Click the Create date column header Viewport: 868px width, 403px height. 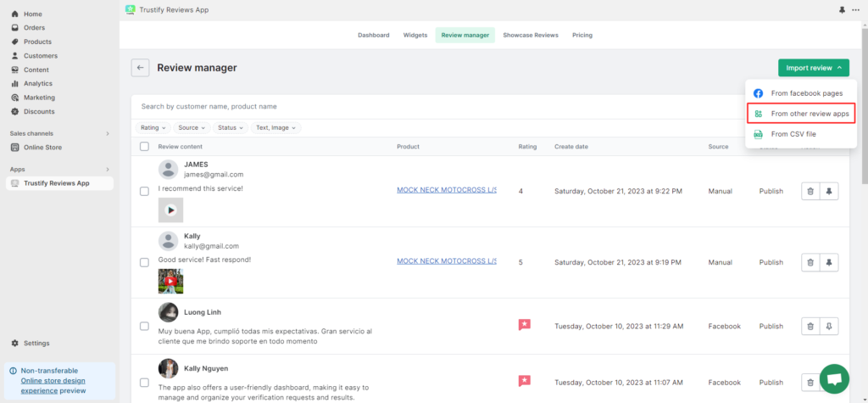[571, 147]
